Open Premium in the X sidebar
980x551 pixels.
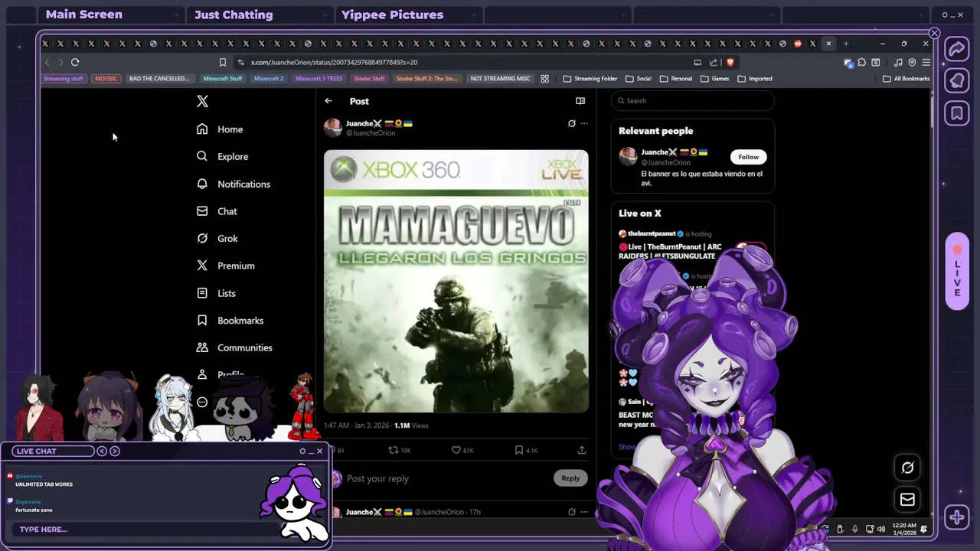pyautogui.click(x=226, y=266)
